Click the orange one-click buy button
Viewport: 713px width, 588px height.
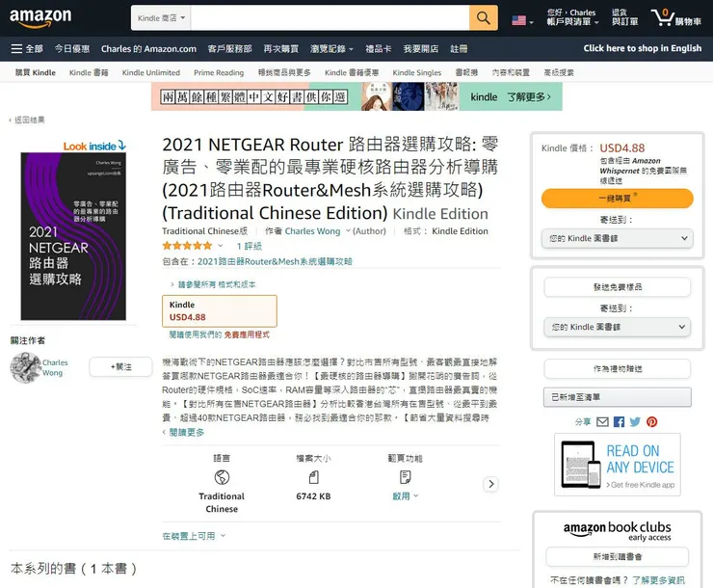[617, 199]
